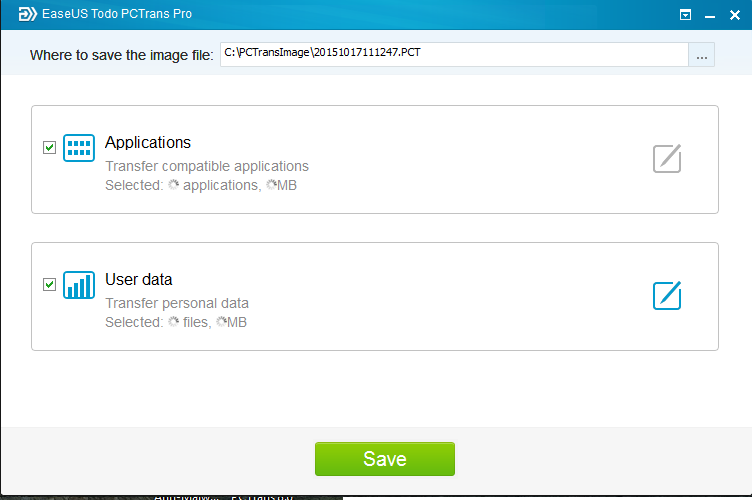The height and width of the screenshot is (500, 752).
Task: Browse for image file location with ellipsis button
Action: coord(702,55)
